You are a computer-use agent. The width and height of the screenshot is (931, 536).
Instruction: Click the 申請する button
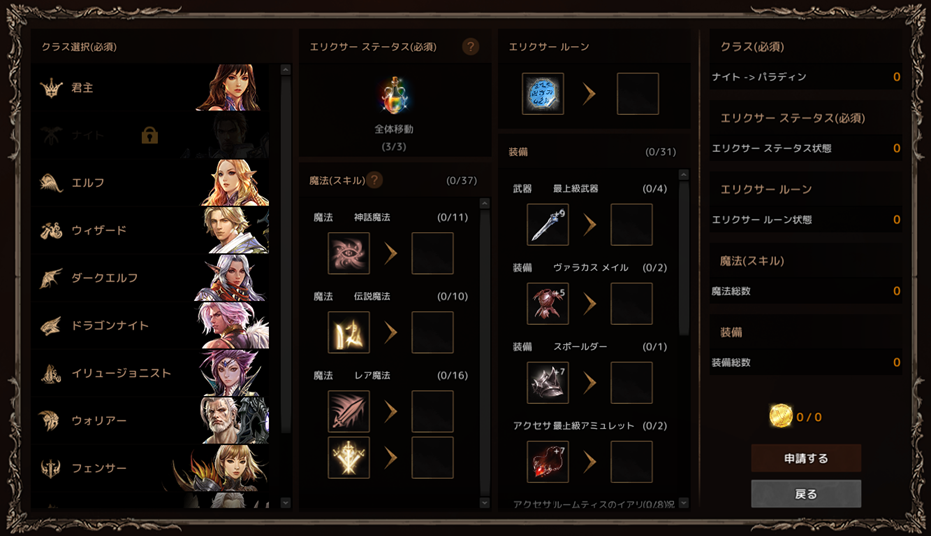806,458
